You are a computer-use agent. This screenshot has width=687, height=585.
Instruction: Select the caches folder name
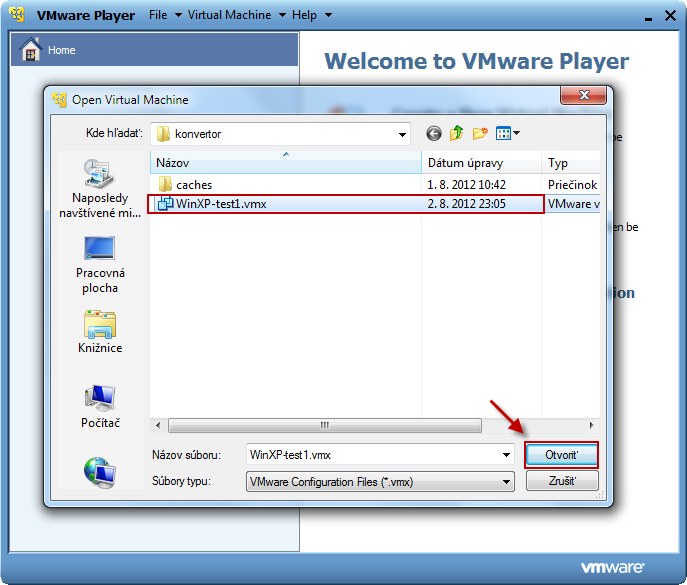(x=194, y=185)
